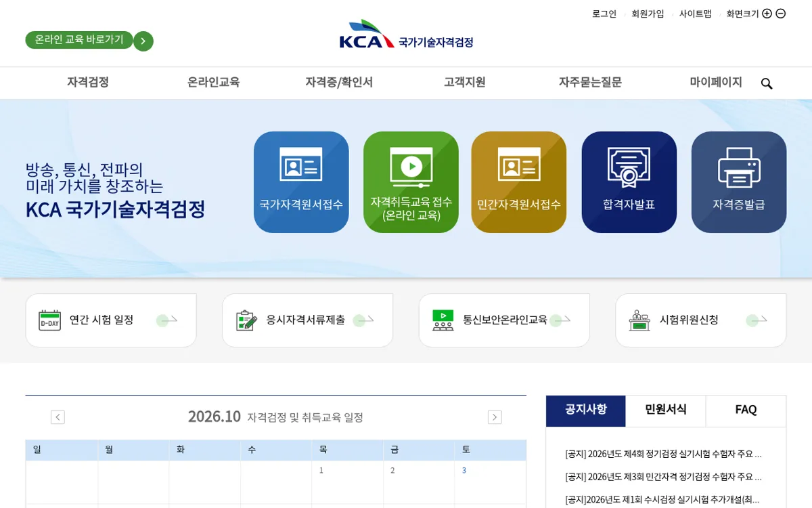Image resolution: width=812 pixels, height=508 pixels.
Task: Click the 통신보안온라인교육 video icon
Action: coord(443,320)
